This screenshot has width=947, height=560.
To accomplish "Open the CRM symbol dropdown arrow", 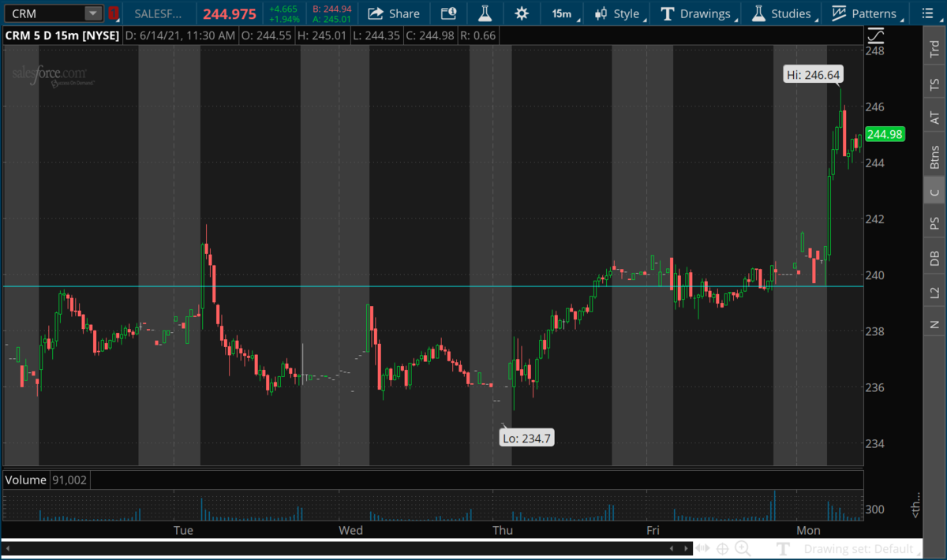I will pyautogui.click(x=93, y=13).
